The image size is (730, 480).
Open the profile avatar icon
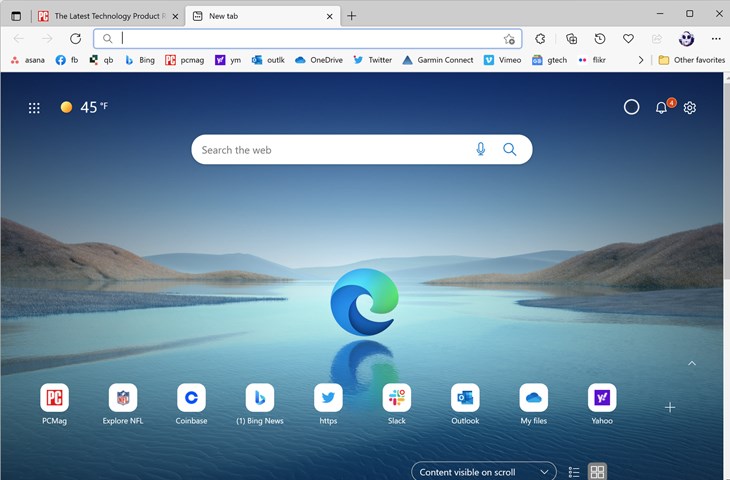(x=686, y=39)
